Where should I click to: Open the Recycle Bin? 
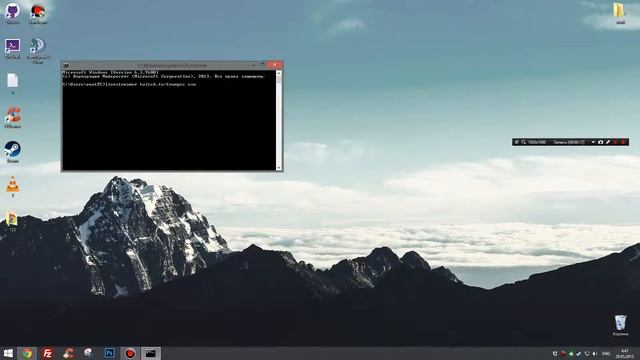tap(620, 325)
